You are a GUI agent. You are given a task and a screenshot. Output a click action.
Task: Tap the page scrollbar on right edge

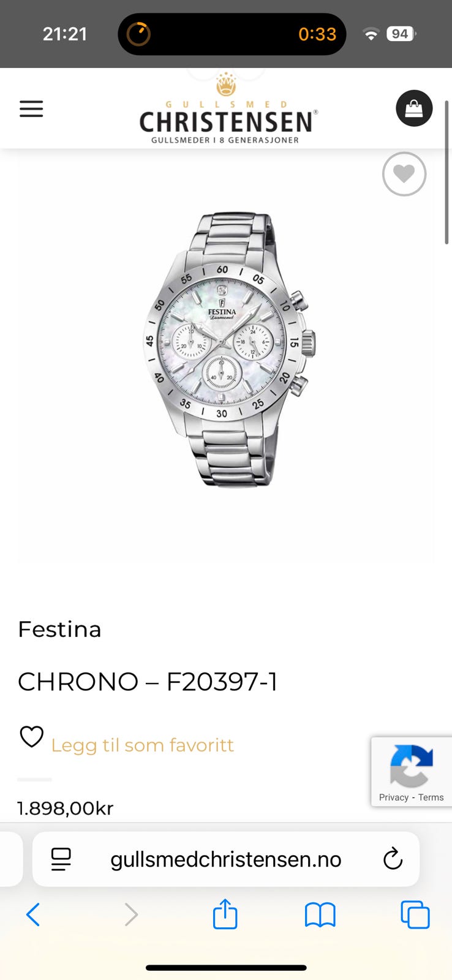(446, 173)
